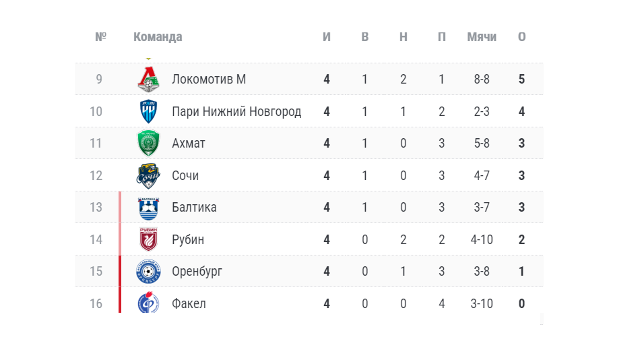
Task: Open the Локомотив М team link
Action: pos(209,80)
